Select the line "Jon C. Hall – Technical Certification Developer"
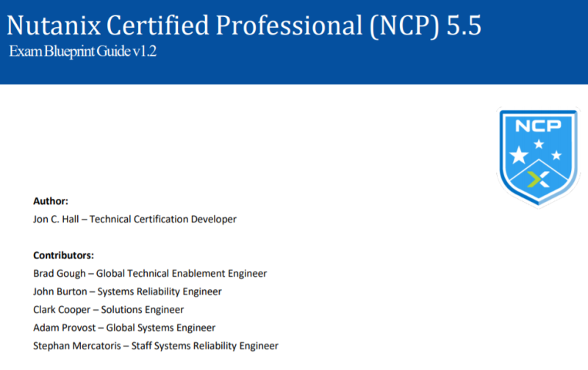This screenshot has height=370, width=588. point(135,219)
